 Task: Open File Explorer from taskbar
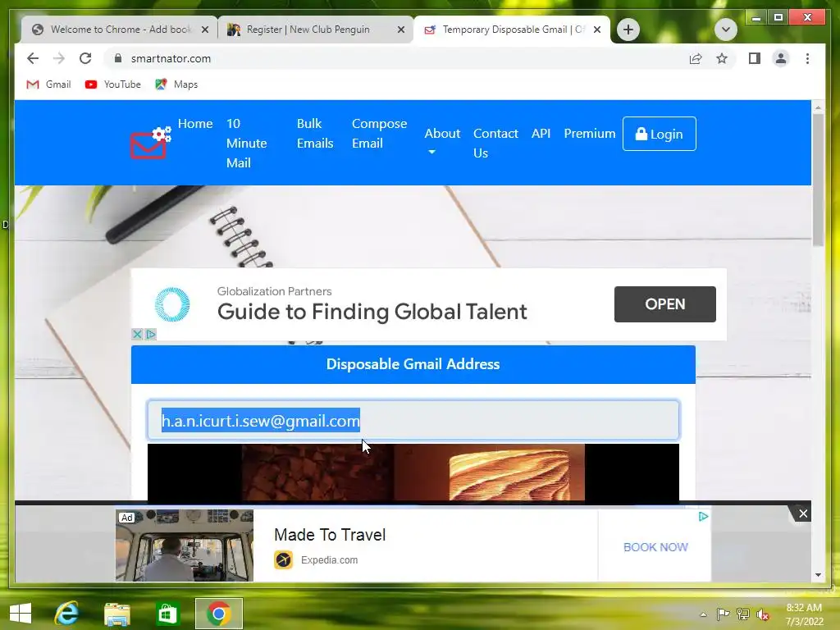[x=116, y=613]
